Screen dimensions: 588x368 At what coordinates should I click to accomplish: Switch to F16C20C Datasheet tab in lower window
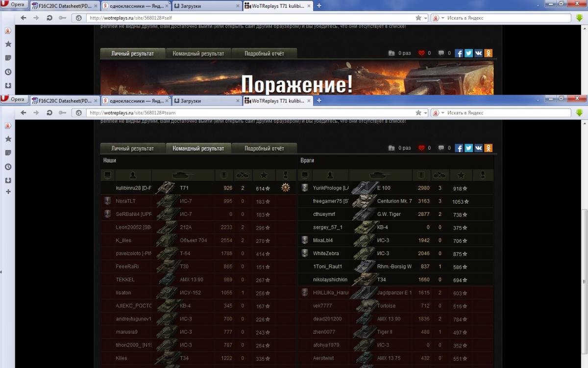pos(64,101)
